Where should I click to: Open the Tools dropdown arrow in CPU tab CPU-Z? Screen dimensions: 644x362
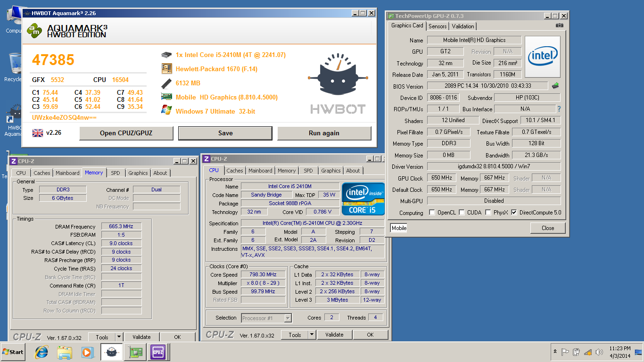(x=312, y=335)
